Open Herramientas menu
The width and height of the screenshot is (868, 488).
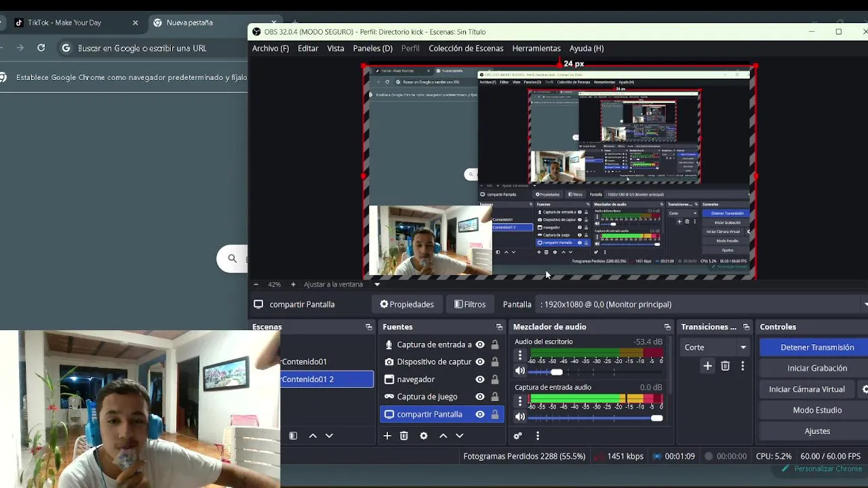coord(536,48)
